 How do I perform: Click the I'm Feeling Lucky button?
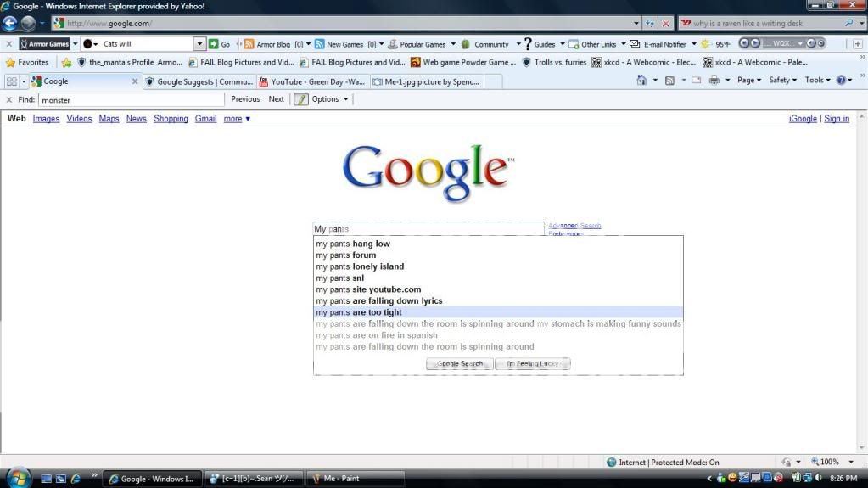point(533,364)
